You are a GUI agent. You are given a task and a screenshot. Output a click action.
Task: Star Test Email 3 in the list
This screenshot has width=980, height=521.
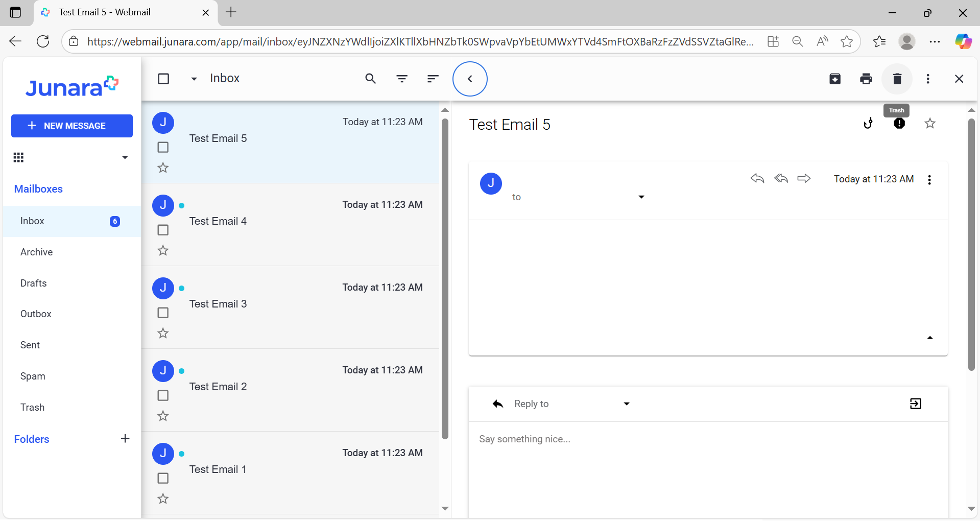(163, 333)
